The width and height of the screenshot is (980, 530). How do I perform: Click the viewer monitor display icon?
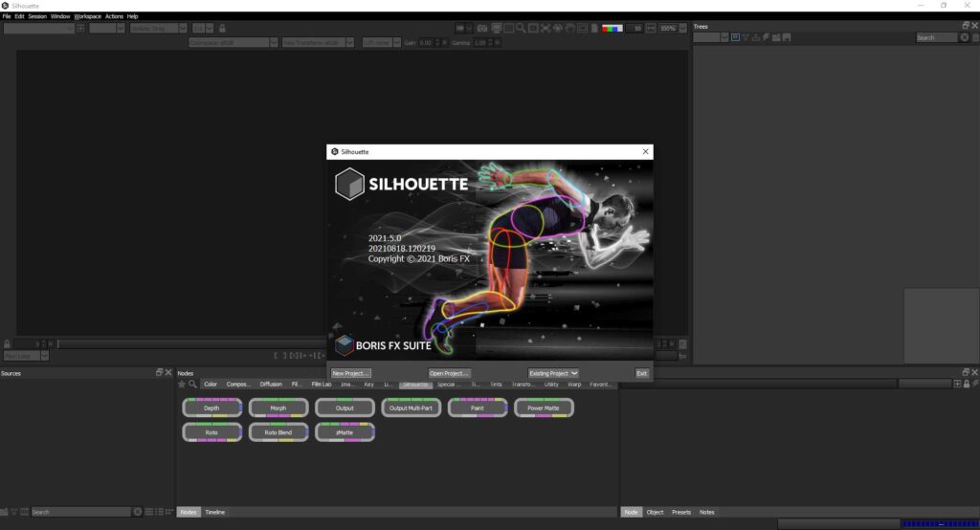click(x=497, y=28)
